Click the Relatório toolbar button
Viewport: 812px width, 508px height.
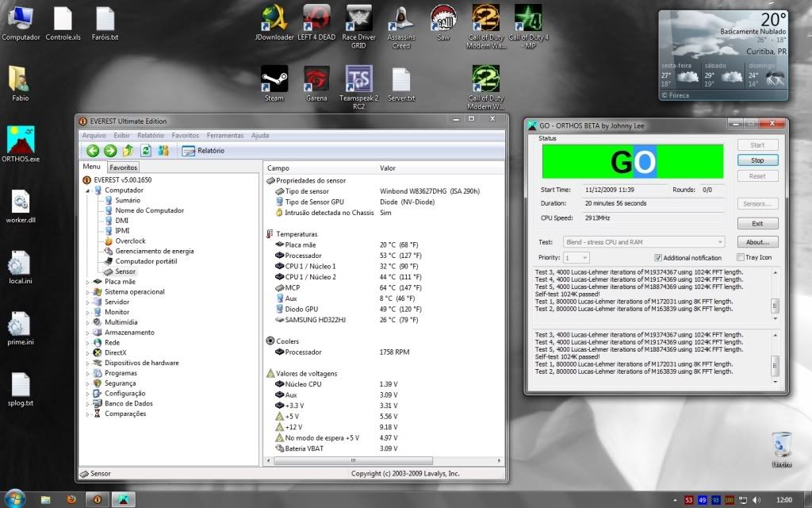203,151
